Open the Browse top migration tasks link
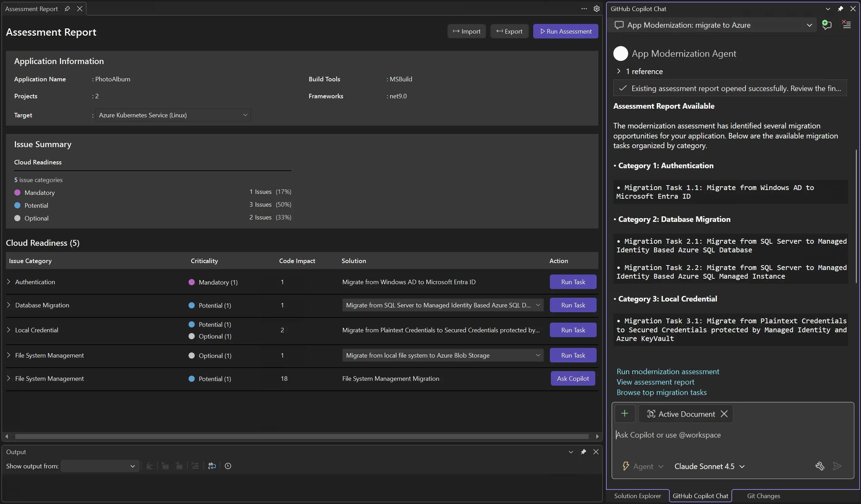 661,392
